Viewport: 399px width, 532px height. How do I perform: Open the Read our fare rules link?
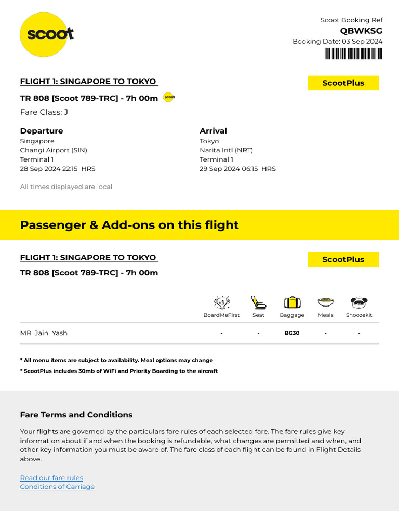[51, 478]
